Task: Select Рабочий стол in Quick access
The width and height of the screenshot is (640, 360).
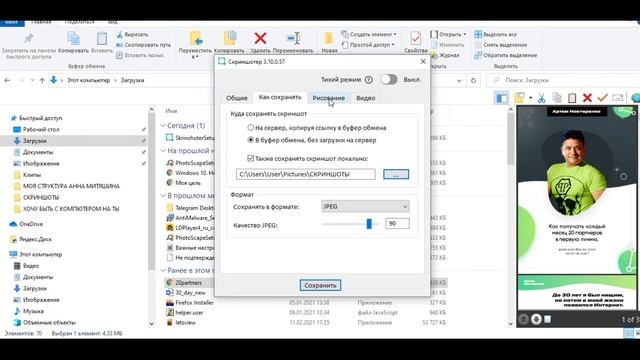Action: (41, 129)
